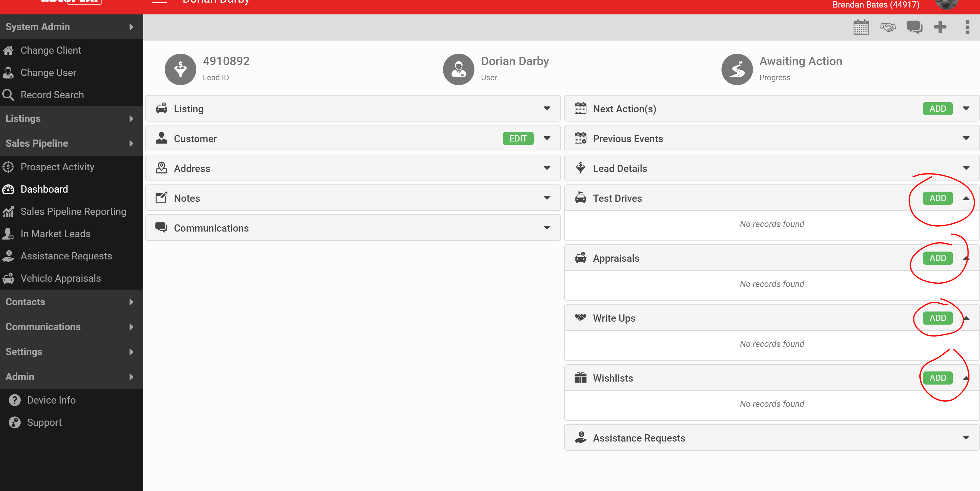The height and width of the screenshot is (491, 980).
Task: Click the handshake icon in top toolbar
Action: (x=888, y=28)
